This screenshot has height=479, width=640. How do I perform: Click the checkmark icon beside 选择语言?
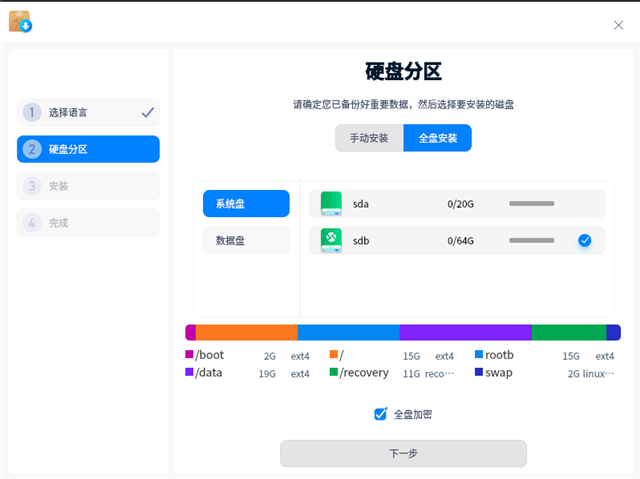coord(147,112)
